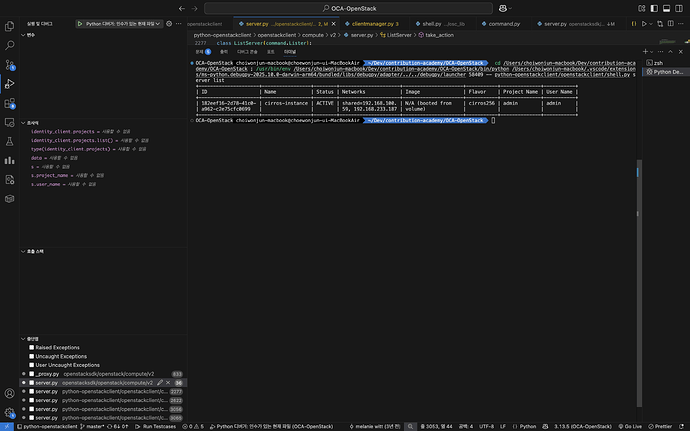
Task: Go forward with the right arrow
Action: [195, 8]
